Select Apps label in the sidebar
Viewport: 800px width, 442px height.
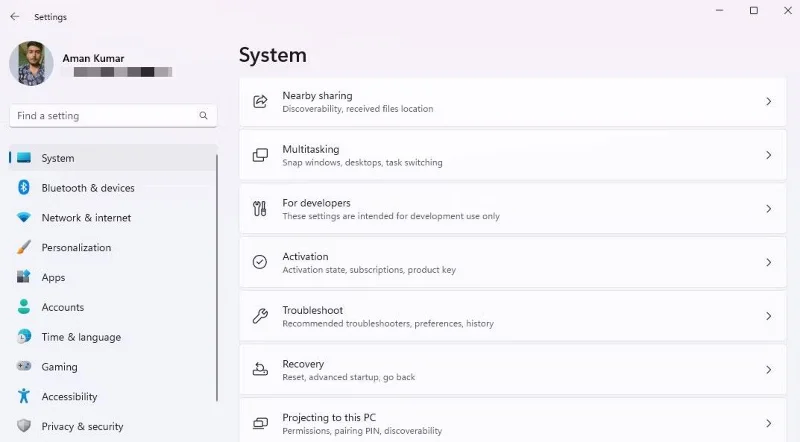tap(53, 278)
